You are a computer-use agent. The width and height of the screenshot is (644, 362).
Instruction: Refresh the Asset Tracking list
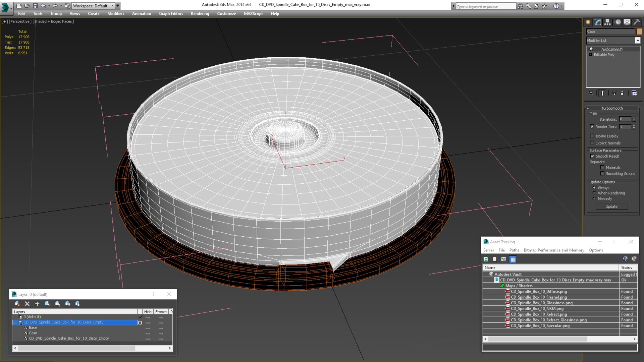486,259
